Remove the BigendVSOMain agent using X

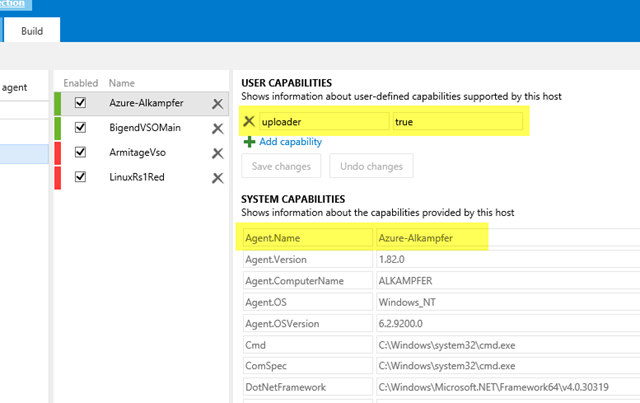point(217,128)
